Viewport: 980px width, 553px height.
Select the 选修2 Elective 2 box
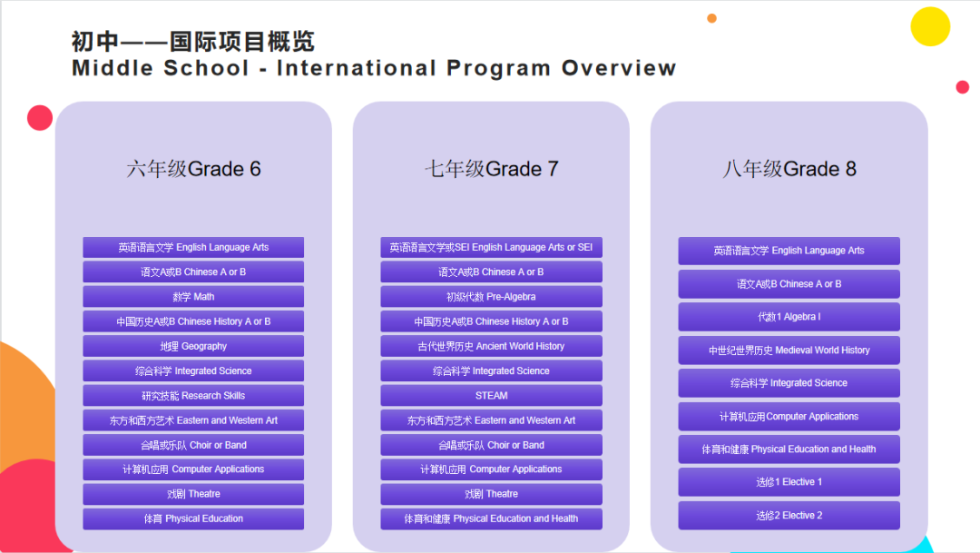[x=789, y=516]
